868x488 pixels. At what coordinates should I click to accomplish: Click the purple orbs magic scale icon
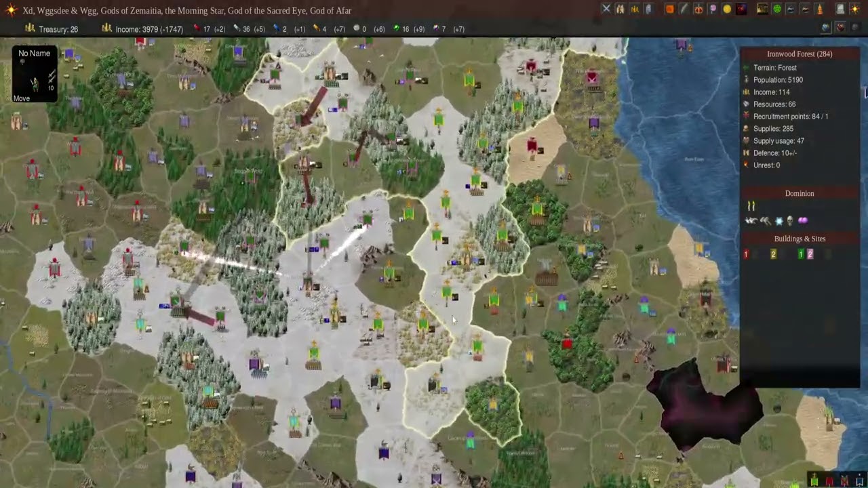pyautogui.click(x=803, y=221)
